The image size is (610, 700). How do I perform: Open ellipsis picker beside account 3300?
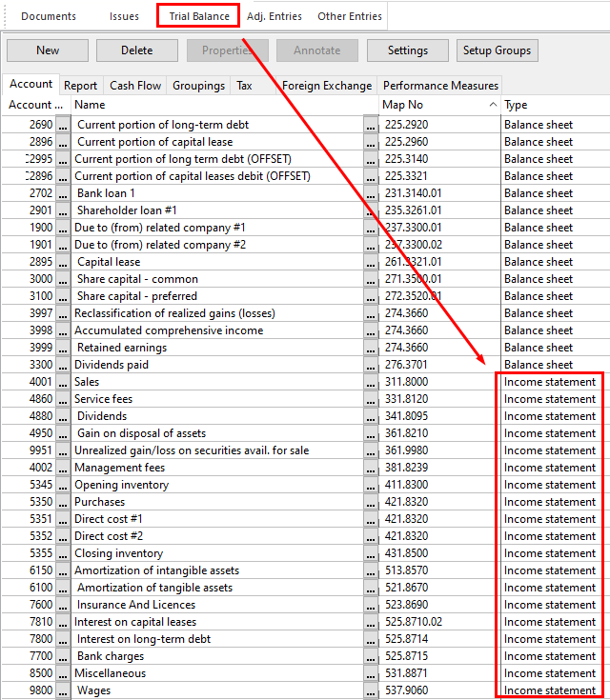tap(63, 365)
